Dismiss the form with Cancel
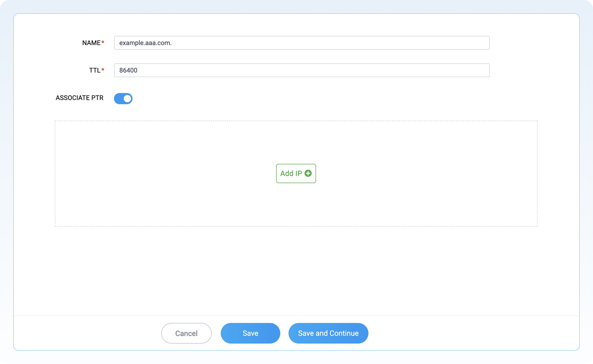The image size is (593, 364). point(186,333)
